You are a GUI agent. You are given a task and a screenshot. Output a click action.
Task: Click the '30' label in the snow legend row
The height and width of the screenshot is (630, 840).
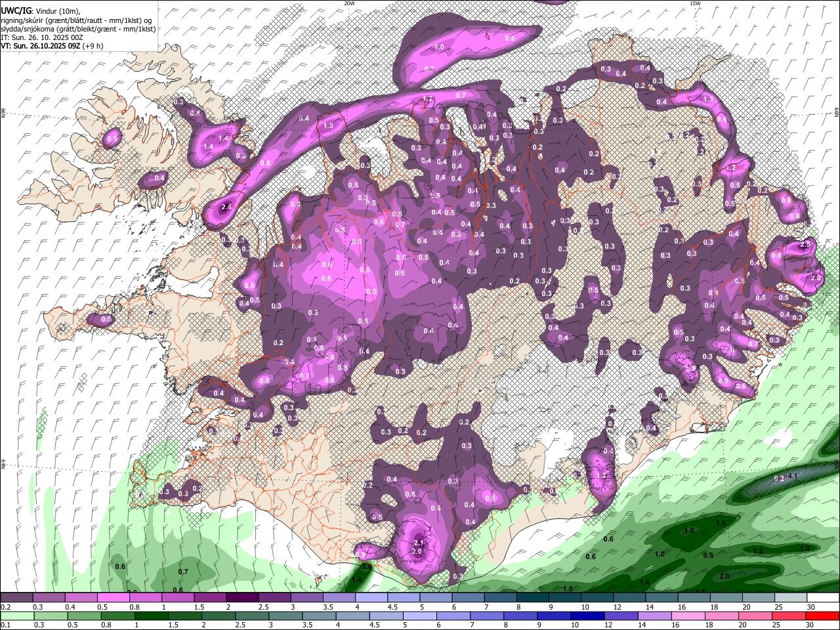(810, 607)
